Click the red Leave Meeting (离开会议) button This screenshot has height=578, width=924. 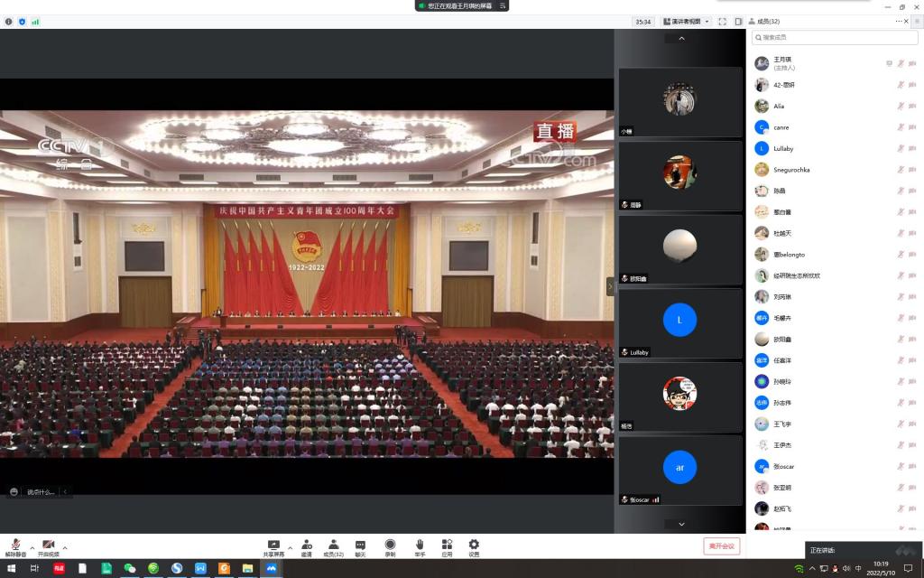click(721, 546)
